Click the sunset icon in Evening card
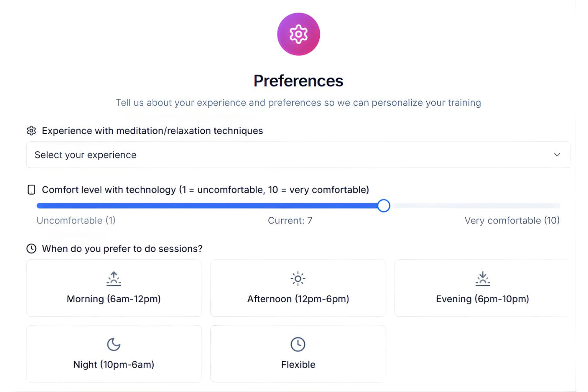Image resolution: width=588 pixels, height=392 pixels. pyautogui.click(x=483, y=279)
